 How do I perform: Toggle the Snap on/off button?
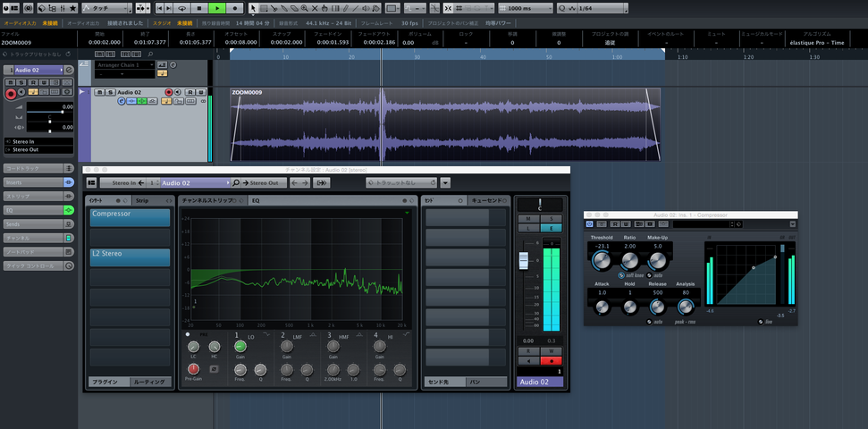pos(447,8)
